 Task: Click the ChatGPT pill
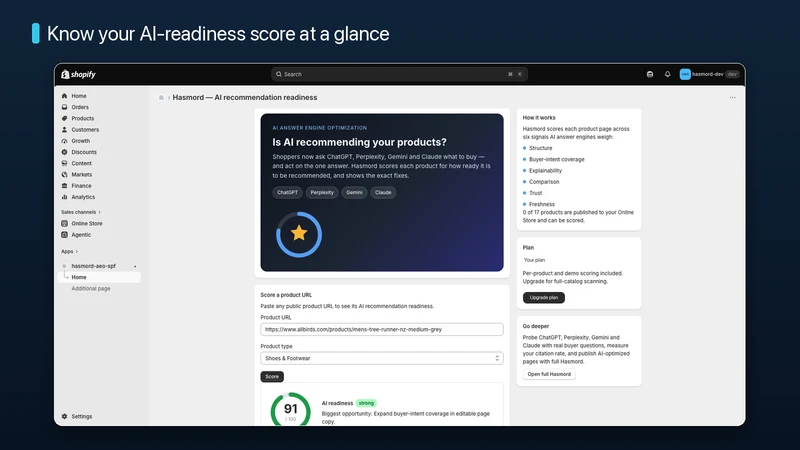[287, 192]
